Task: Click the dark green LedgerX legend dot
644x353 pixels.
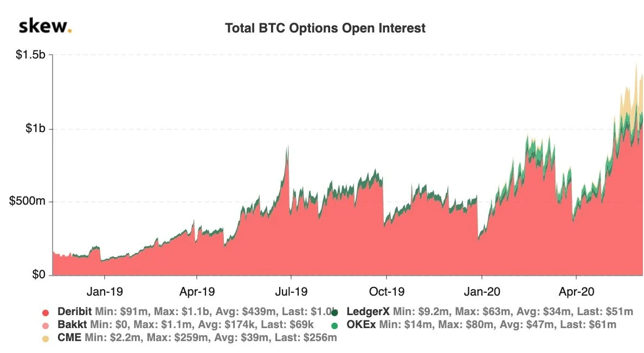Action: (335, 312)
